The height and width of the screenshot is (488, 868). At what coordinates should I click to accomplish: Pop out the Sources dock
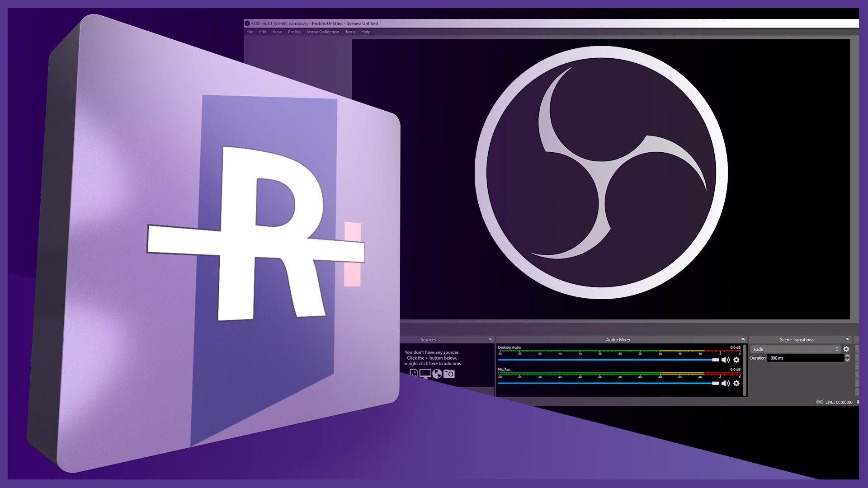pos(490,340)
